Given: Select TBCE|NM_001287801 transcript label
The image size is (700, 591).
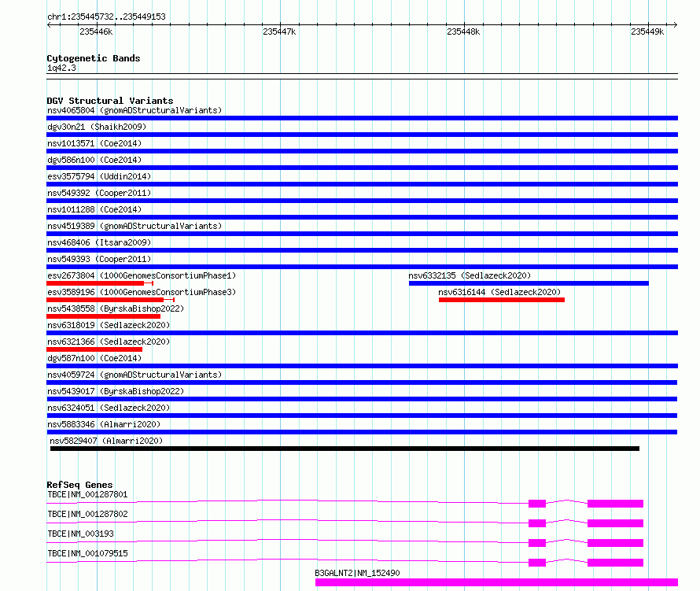Looking at the screenshot, I should tap(87, 494).
